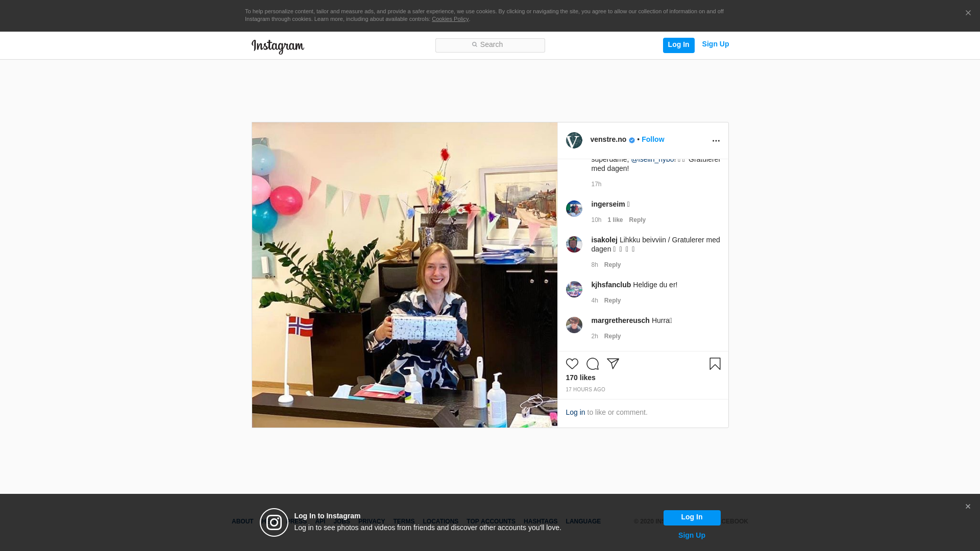
Task: Open the @iselin_nybo mention link
Action: [x=653, y=160]
